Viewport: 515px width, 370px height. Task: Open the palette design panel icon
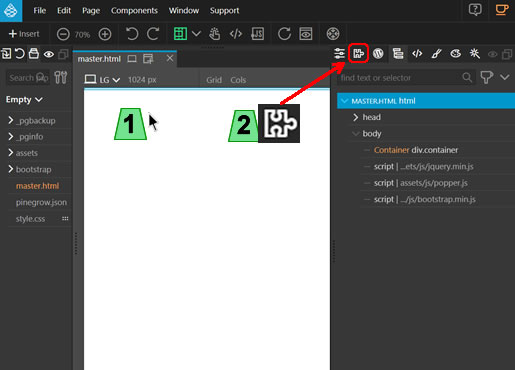pos(456,54)
